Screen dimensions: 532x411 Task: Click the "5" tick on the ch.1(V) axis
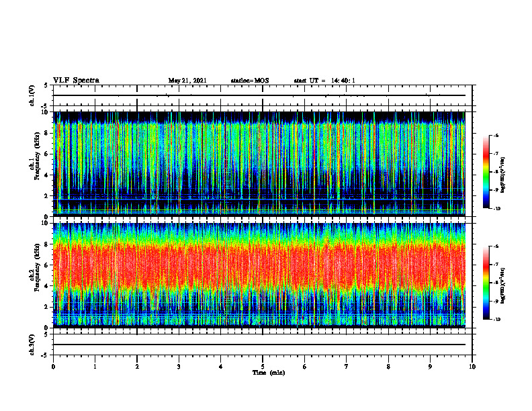[x=46, y=86]
